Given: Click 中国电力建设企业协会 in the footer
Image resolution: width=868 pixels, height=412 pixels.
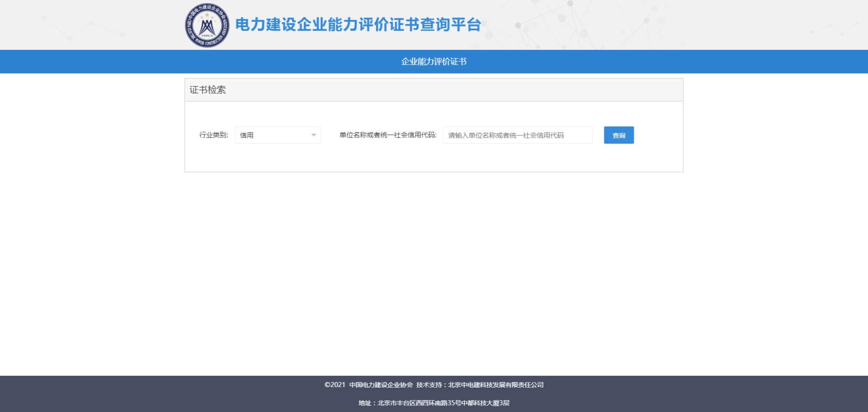Looking at the screenshot, I should click(x=381, y=385).
